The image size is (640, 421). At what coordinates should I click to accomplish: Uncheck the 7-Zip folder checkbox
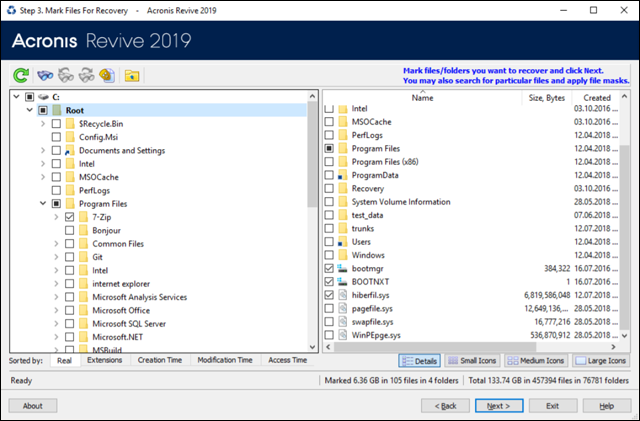(x=69, y=217)
